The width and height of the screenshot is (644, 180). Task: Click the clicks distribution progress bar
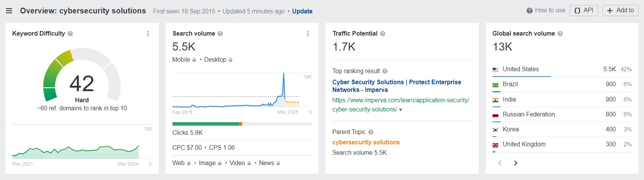(x=242, y=124)
